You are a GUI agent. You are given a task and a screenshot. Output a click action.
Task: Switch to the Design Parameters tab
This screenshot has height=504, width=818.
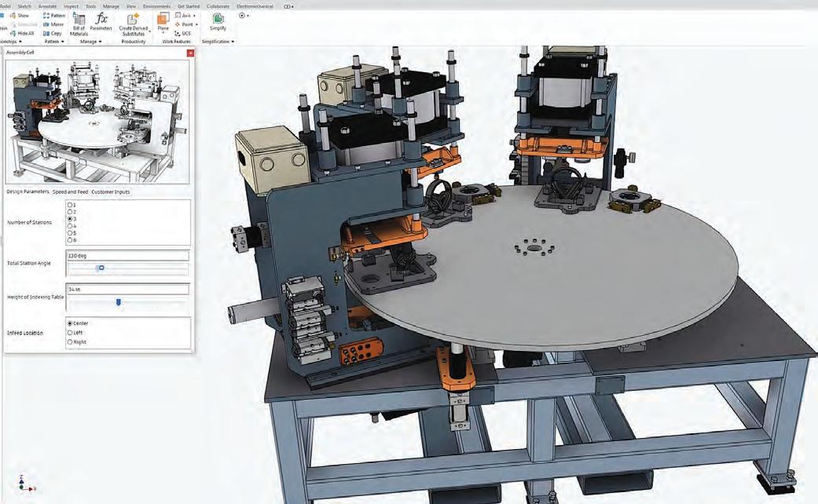pyautogui.click(x=28, y=192)
